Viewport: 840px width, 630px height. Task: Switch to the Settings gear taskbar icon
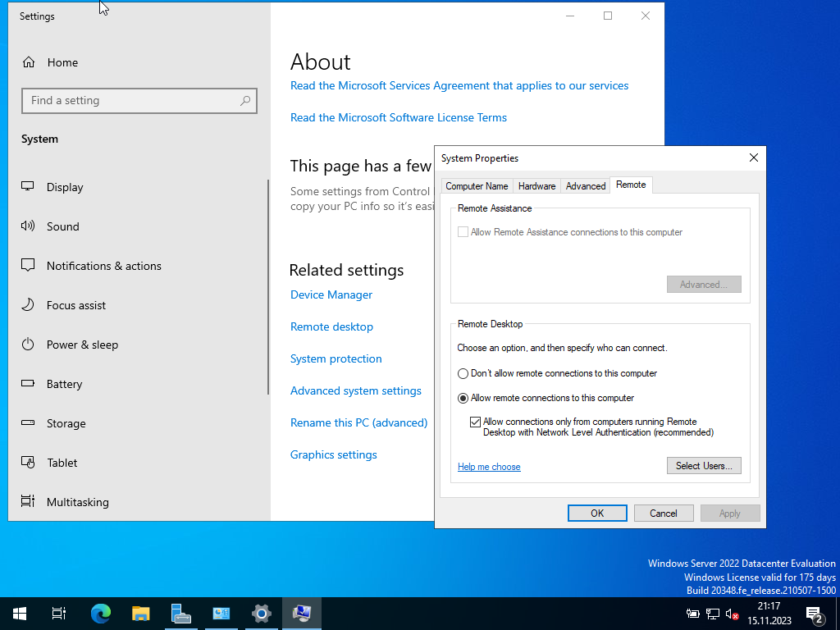pyautogui.click(x=262, y=614)
